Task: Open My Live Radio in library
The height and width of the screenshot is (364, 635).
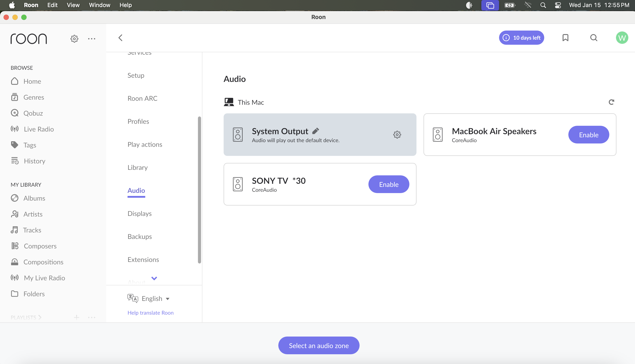Action: pyautogui.click(x=38, y=278)
